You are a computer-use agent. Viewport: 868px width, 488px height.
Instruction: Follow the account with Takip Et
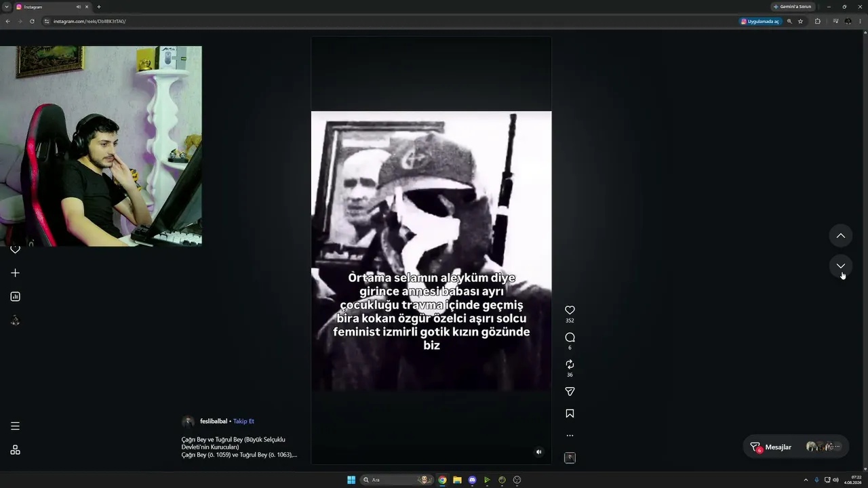pos(243,422)
